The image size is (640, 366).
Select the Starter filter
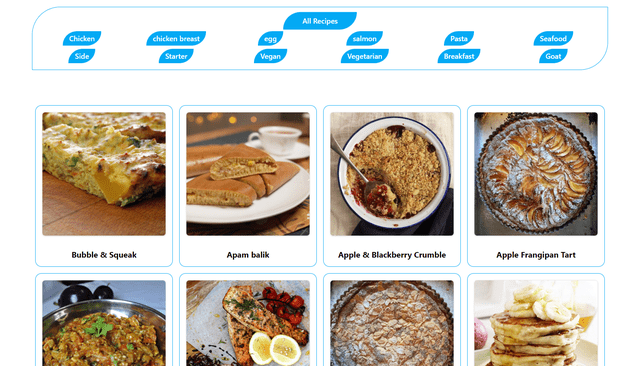[176, 56]
